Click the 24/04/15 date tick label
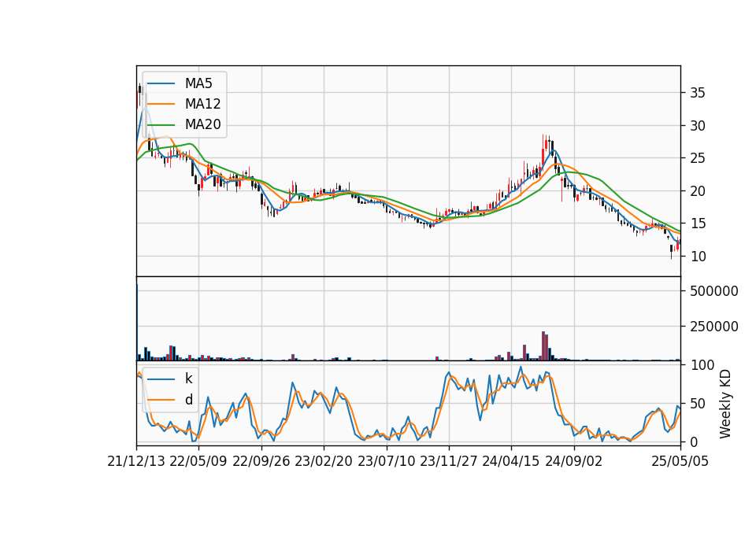The image size is (756, 543). (x=511, y=461)
